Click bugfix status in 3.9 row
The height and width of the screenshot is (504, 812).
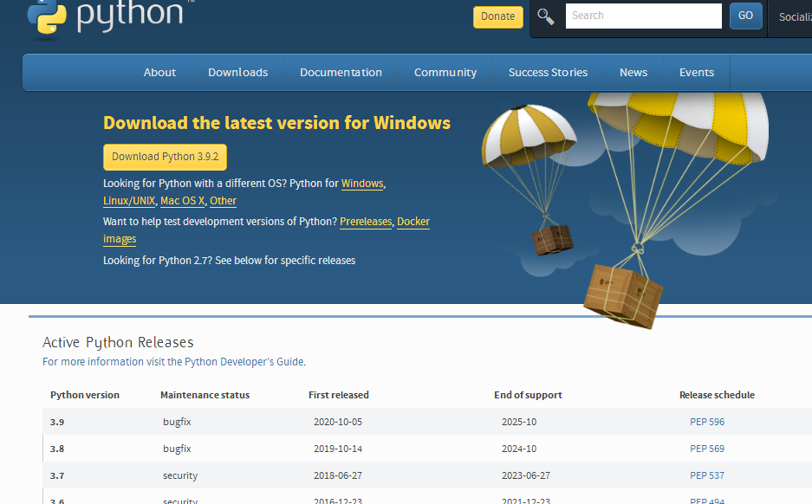coord(177,422)
